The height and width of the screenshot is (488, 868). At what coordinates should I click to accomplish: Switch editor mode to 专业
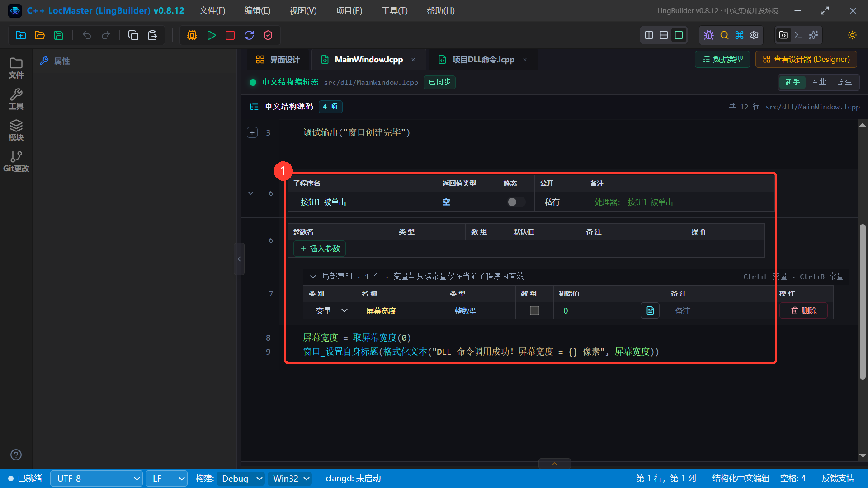[x=818, y=82]
